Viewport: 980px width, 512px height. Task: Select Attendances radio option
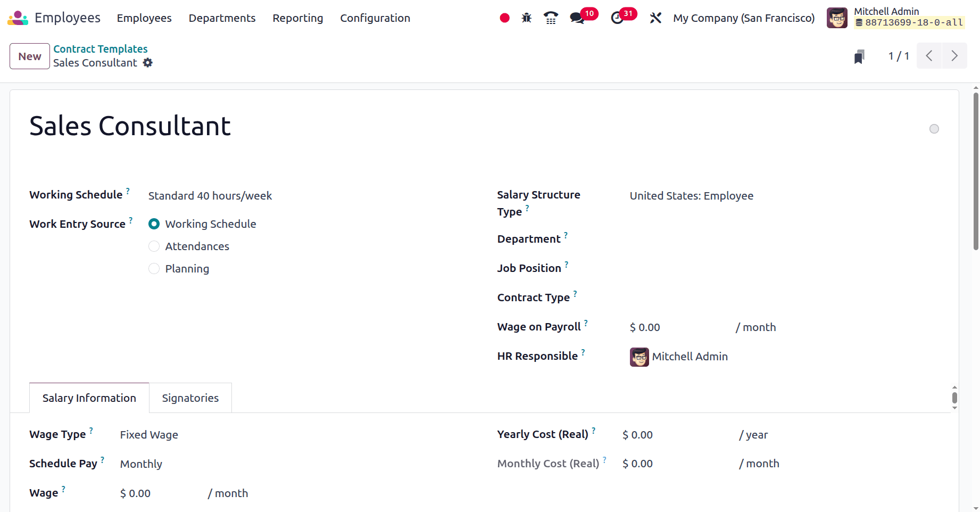coord(154,246)
